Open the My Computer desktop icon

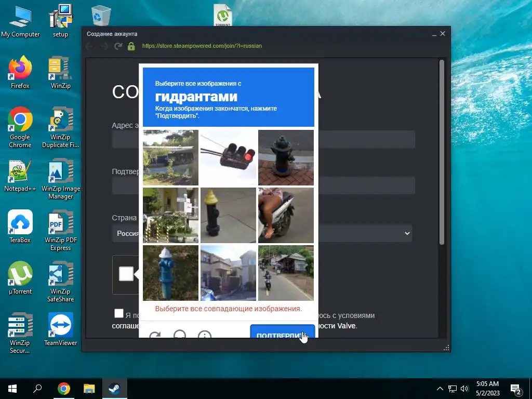pos(20,21)
